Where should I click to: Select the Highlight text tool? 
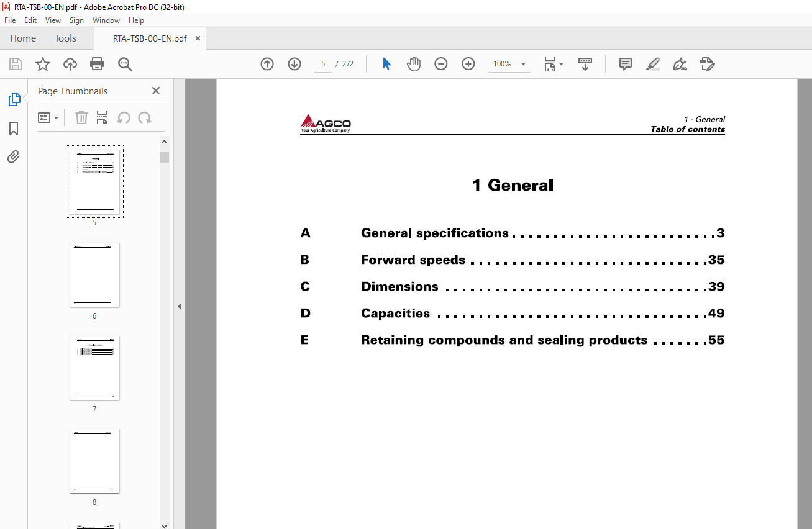click(x=653, y=64)
